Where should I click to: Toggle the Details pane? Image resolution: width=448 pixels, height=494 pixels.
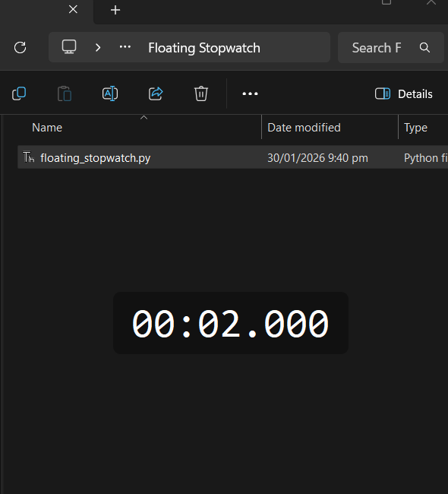tap(404, 94)
